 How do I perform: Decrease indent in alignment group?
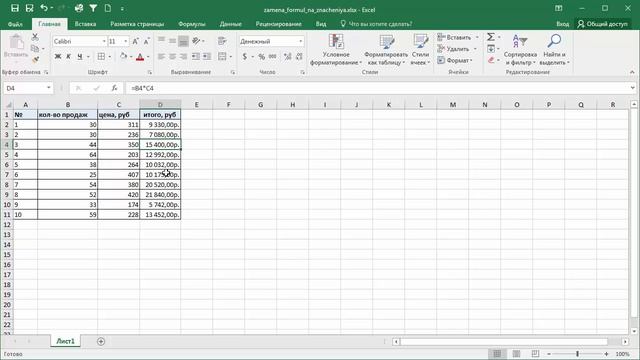(196, 56)
